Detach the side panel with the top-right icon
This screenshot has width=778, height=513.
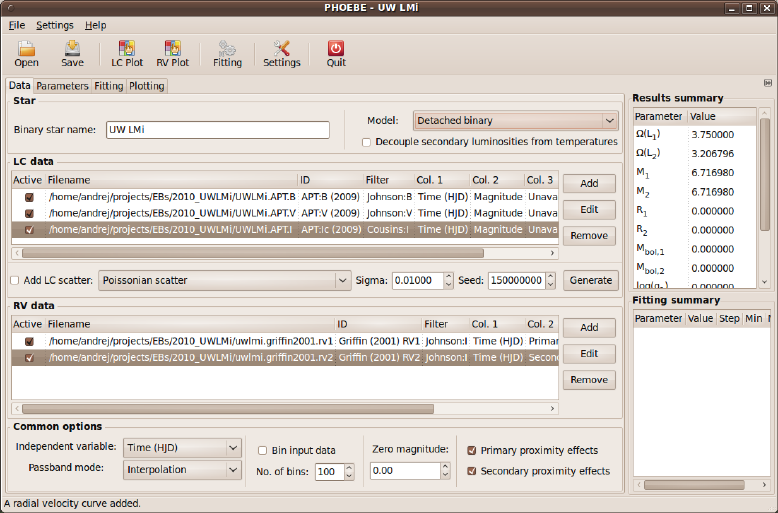768,83
